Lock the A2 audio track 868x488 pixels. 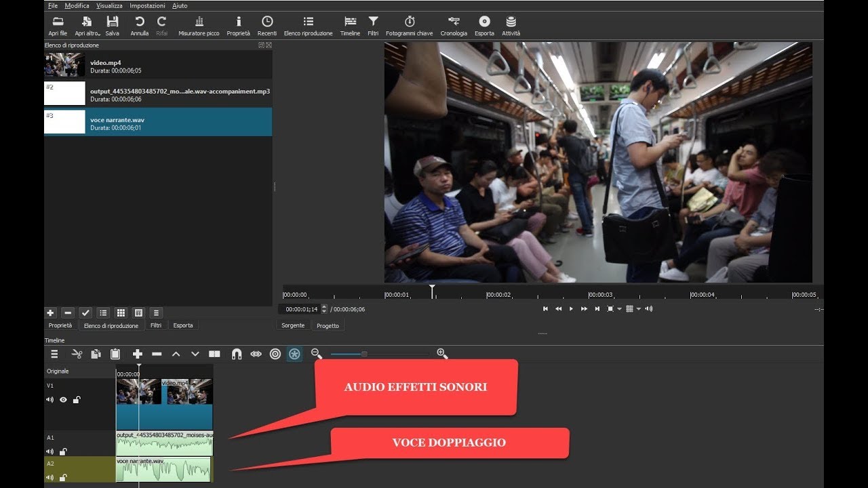click(x=63, y=478)
